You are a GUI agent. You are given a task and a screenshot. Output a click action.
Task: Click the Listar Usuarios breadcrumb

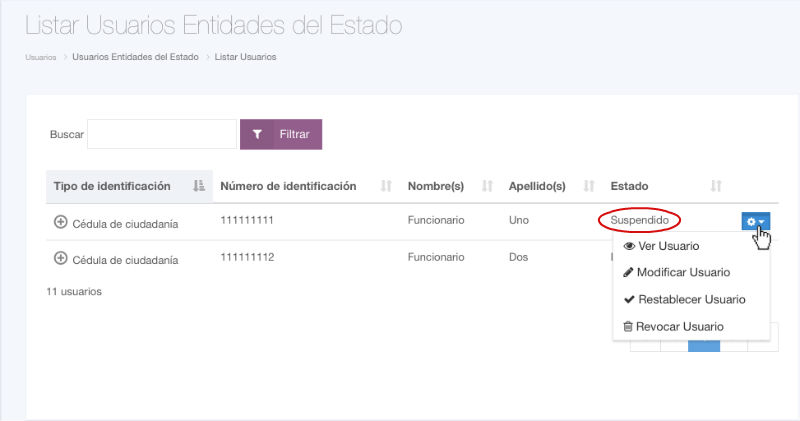[x=245, y=57]
